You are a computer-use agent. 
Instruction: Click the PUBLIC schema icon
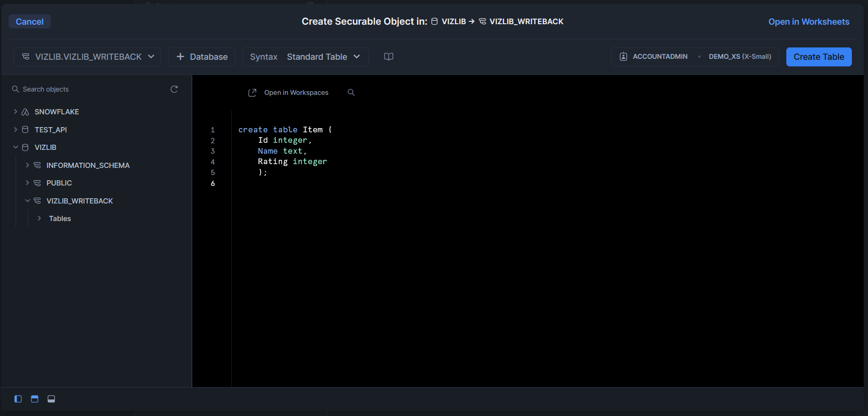tap(38, 183)
